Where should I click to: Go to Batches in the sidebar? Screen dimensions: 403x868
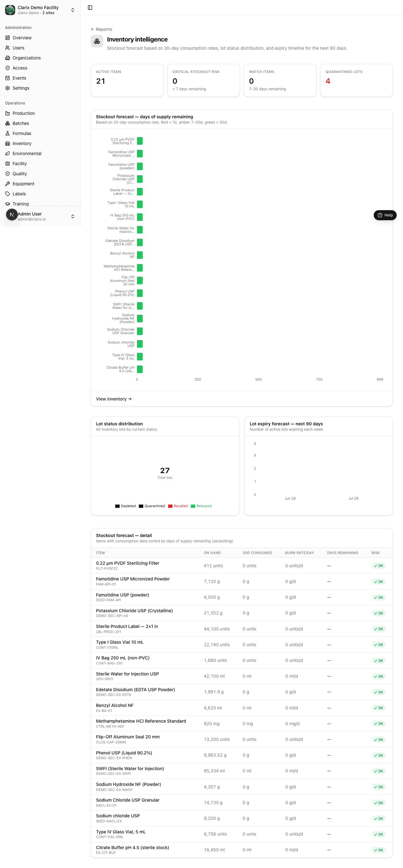click(x=40, y=123)
